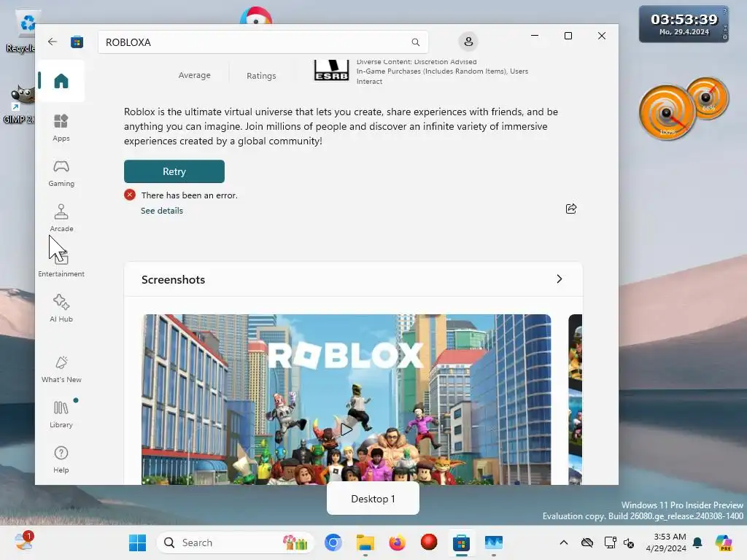Open the Library in sidebar
The height and width of the screenshot is (560, 747).
(61, 414)
